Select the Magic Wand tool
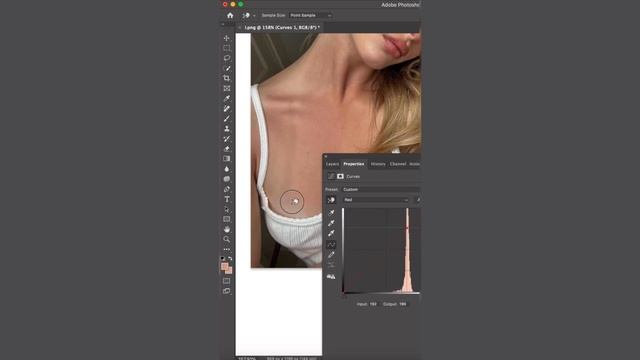640x360 pixels. pyautogui.click(x=227, y=68)
